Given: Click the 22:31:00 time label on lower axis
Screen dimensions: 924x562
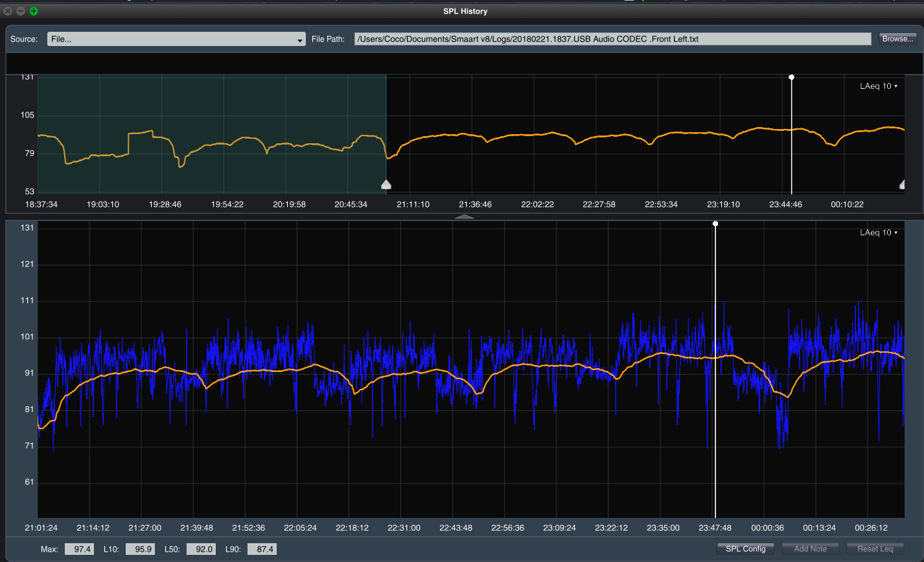Looking at the screenshot, I should coord(404,528).
